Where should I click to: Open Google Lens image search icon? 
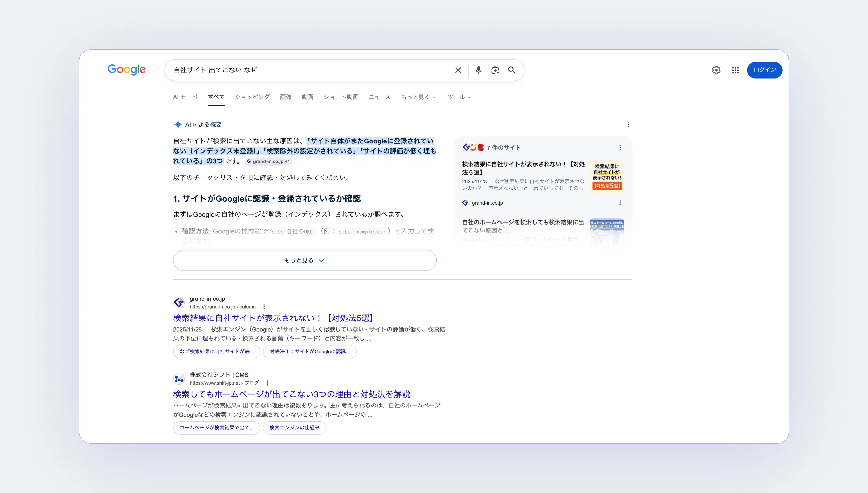tap(495, 70)
